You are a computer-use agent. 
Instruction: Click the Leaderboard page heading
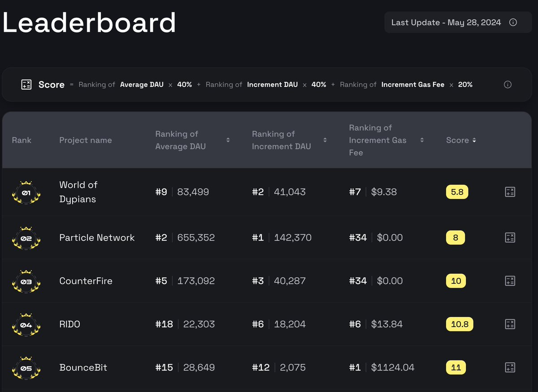point(89,22)
